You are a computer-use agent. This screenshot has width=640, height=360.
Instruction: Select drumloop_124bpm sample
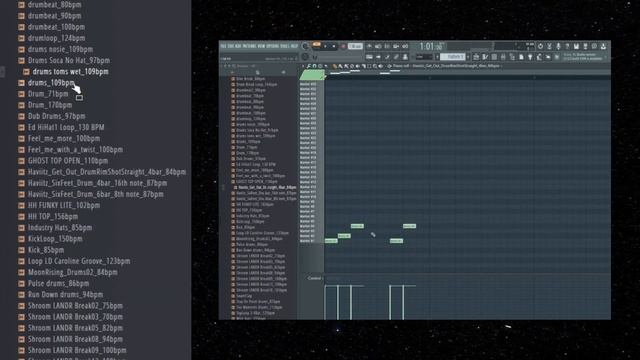(x=56, y=38)
